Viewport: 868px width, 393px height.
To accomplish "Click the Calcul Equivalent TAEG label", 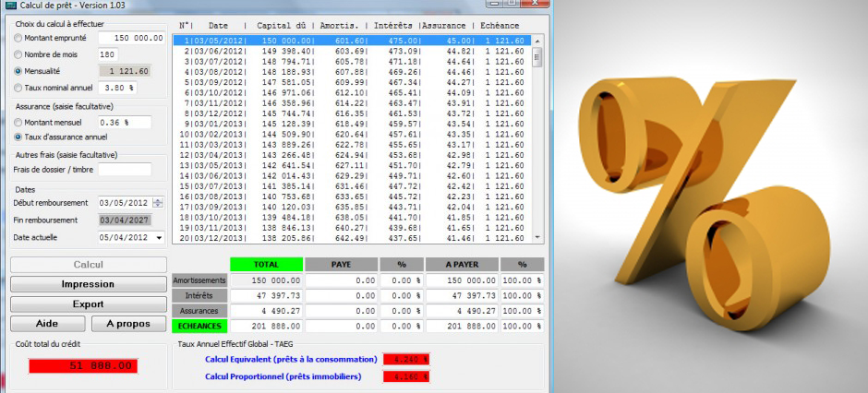I will [x=290, y=359].
